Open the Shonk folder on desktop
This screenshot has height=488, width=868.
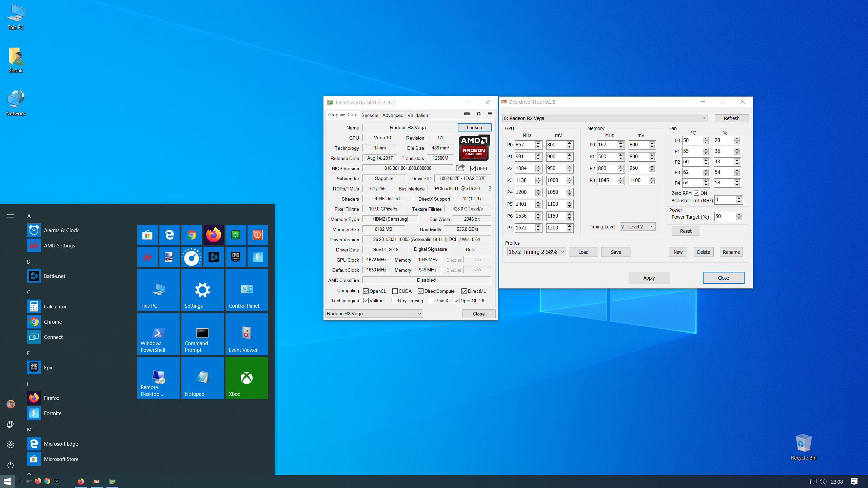16,60
